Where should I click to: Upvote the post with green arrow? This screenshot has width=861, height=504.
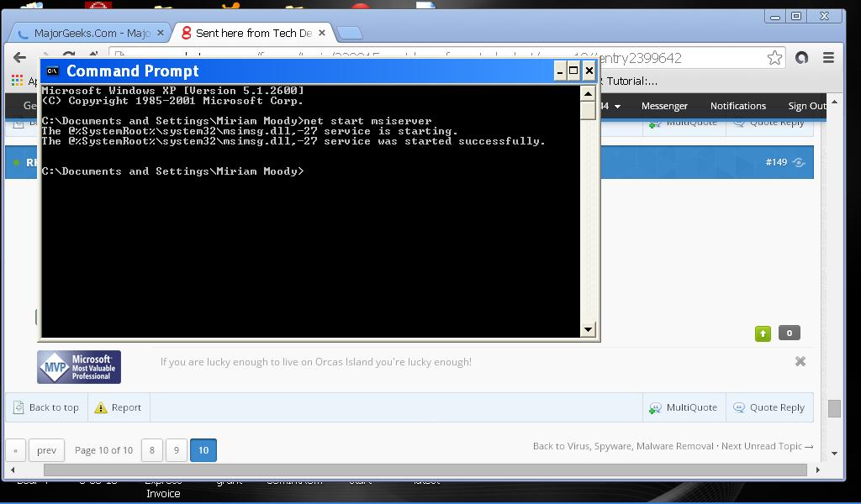click(x=763, y=333)
